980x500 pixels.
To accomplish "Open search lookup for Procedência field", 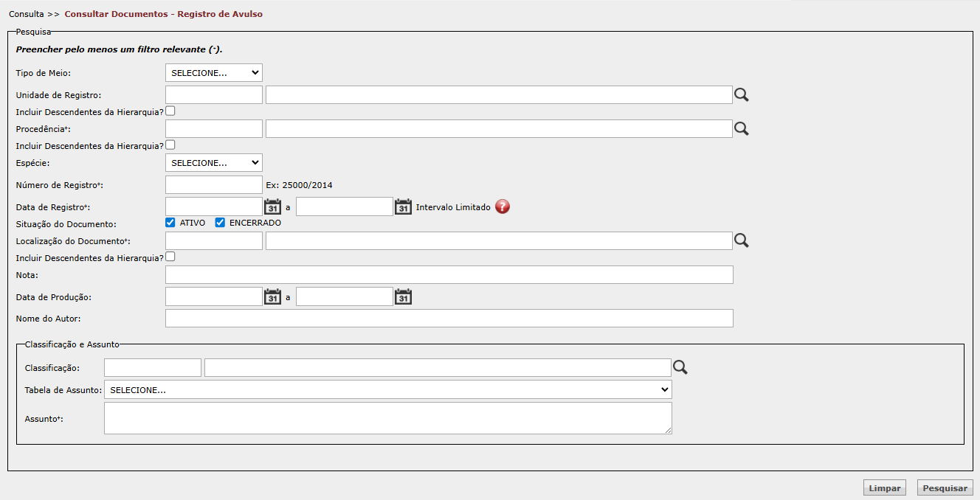I will point(741,128).
